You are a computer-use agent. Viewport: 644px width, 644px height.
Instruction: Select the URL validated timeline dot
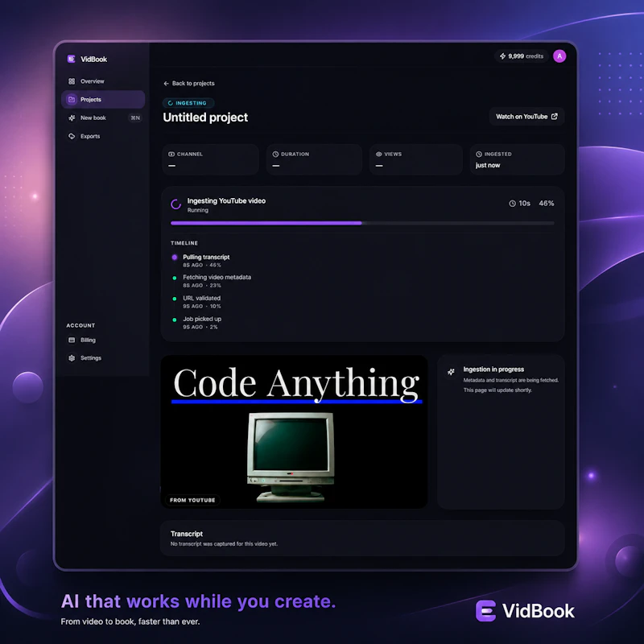pos(175,299)
